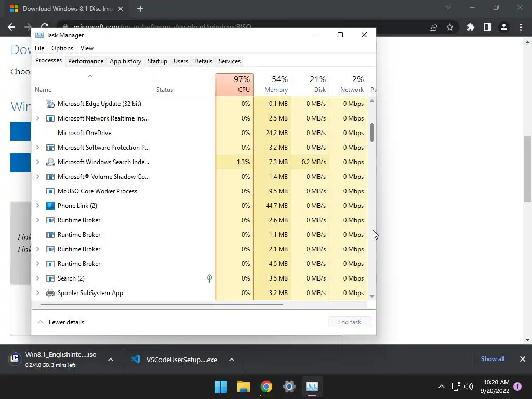Click the MoUSO Core Worker Process icon
532x399 pixels.
(x=50, y=191)
